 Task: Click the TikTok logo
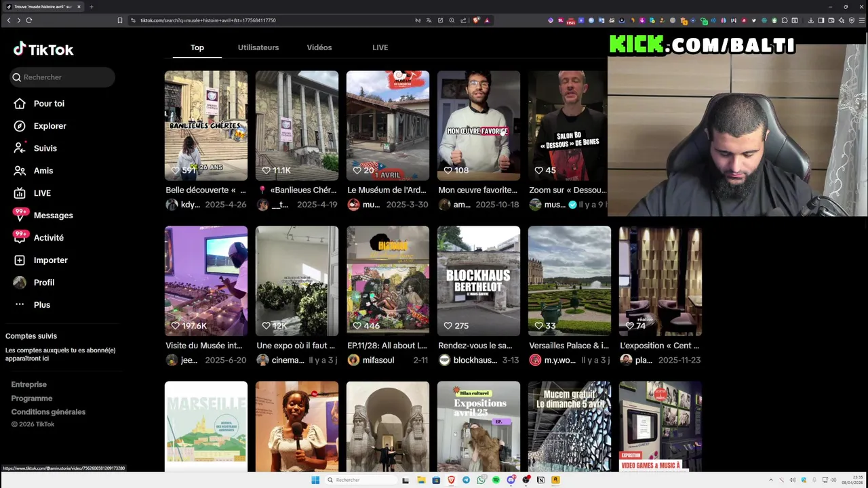pos(43,49)
